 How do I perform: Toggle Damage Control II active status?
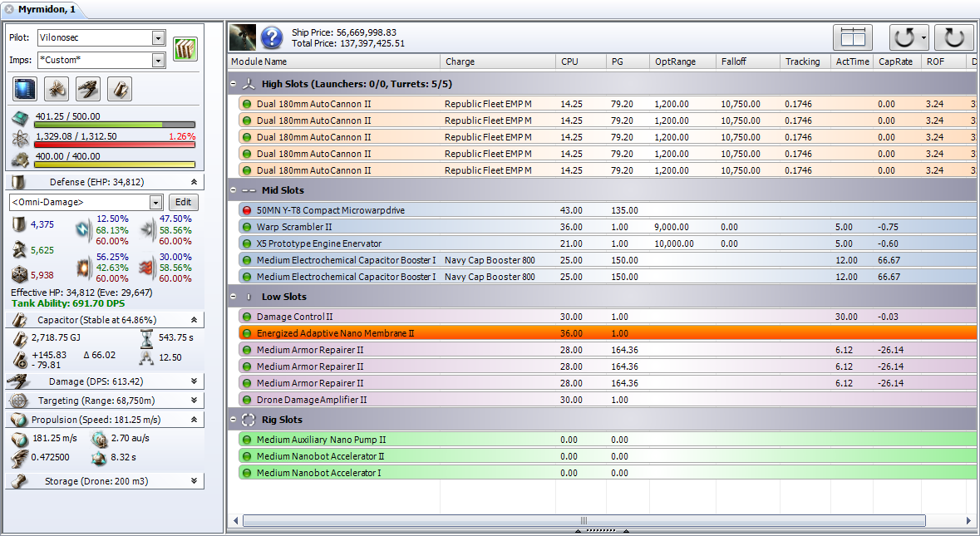(x=247, y=317)
